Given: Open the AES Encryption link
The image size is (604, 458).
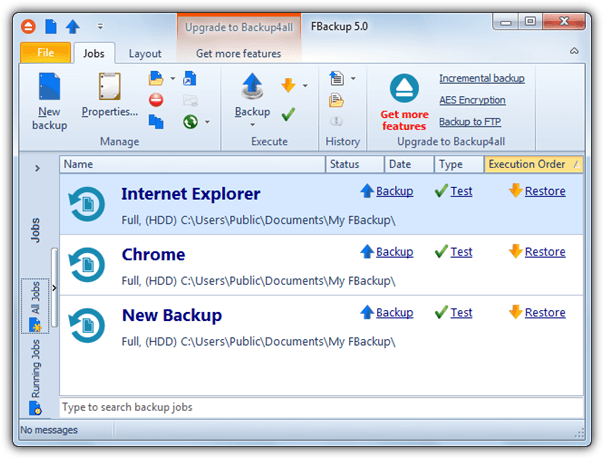Looking at the screenshot, I should tap(472, 100).
